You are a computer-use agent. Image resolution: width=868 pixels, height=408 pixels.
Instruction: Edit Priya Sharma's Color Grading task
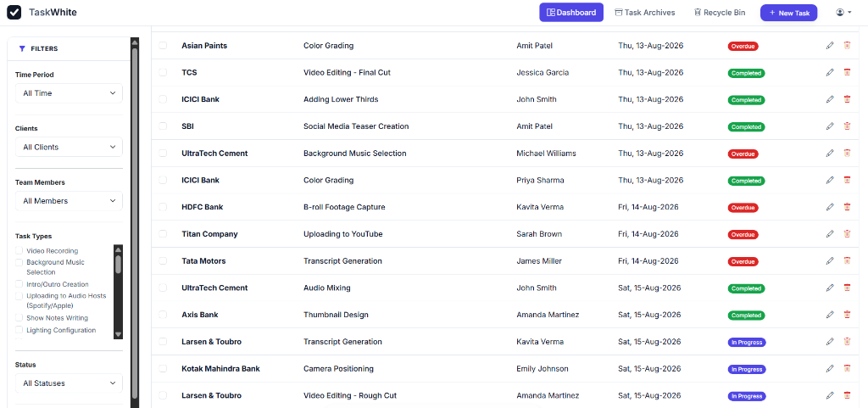click(x=829, y=180)
